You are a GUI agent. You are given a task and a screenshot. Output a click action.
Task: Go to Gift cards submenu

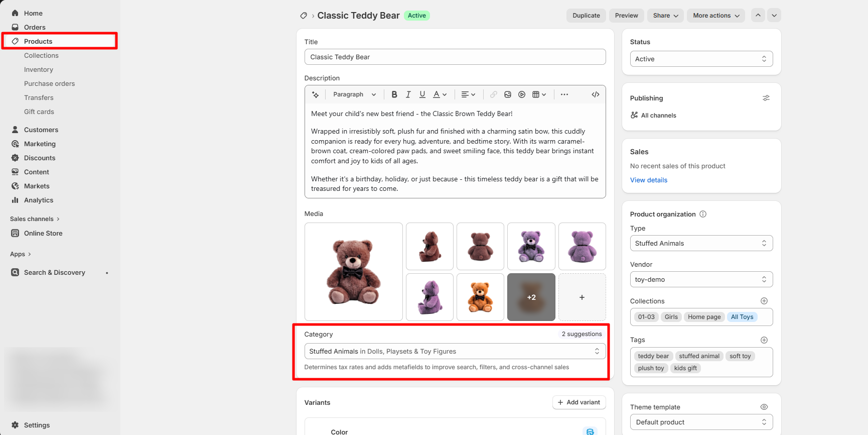39,112
